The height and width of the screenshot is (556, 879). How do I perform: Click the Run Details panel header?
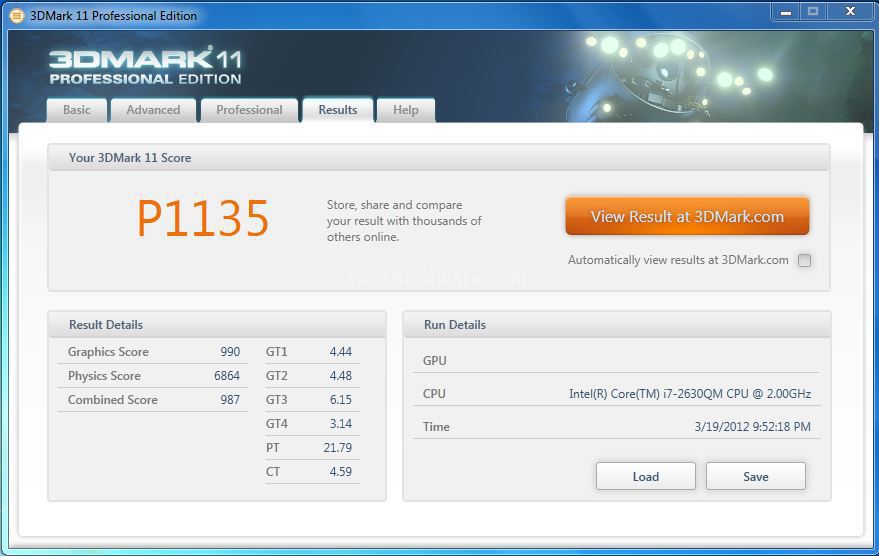tap(617, 325)
